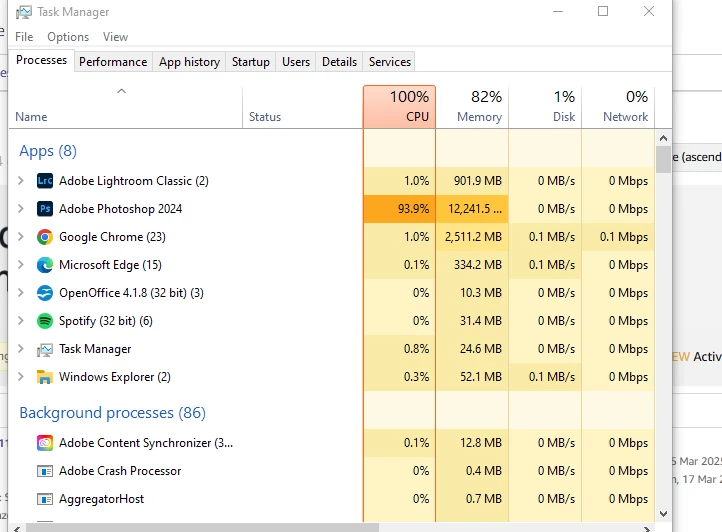Click the 93.9% CPU cell for Photoshop

click(x=399, y=209)
